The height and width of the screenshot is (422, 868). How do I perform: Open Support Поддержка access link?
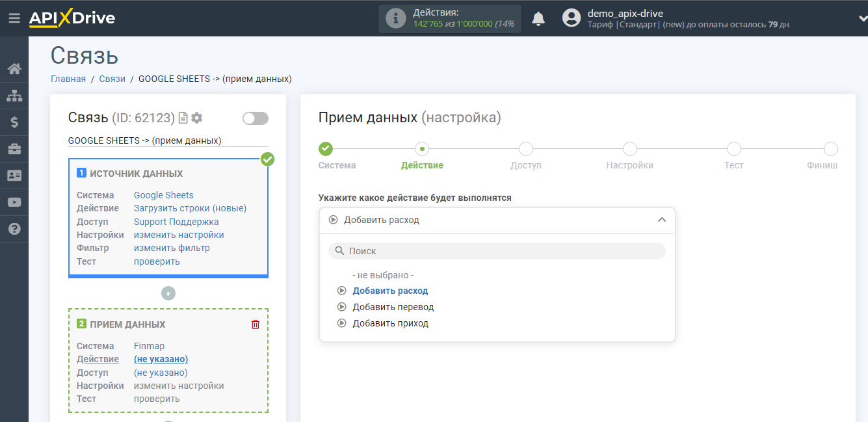(176, 222)
